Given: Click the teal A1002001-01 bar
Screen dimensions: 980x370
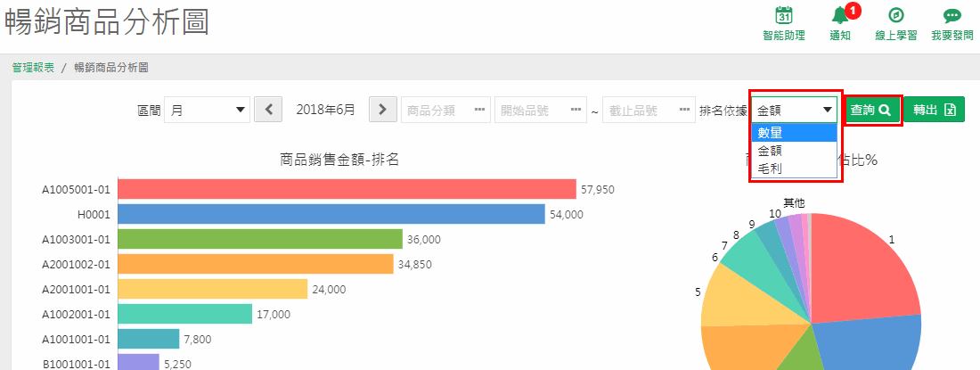Looking at the screenshot, I should [185, 314].
